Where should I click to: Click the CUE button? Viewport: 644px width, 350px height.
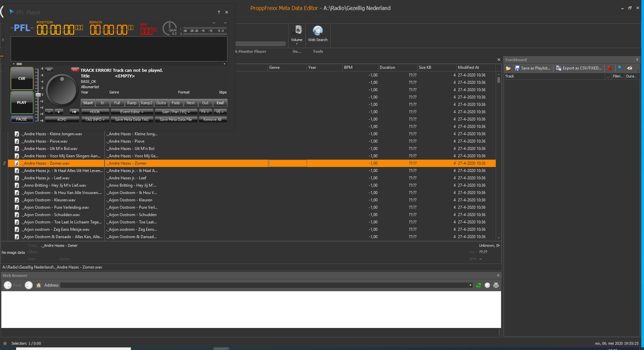pyautogui.click(x=22, y=78)
